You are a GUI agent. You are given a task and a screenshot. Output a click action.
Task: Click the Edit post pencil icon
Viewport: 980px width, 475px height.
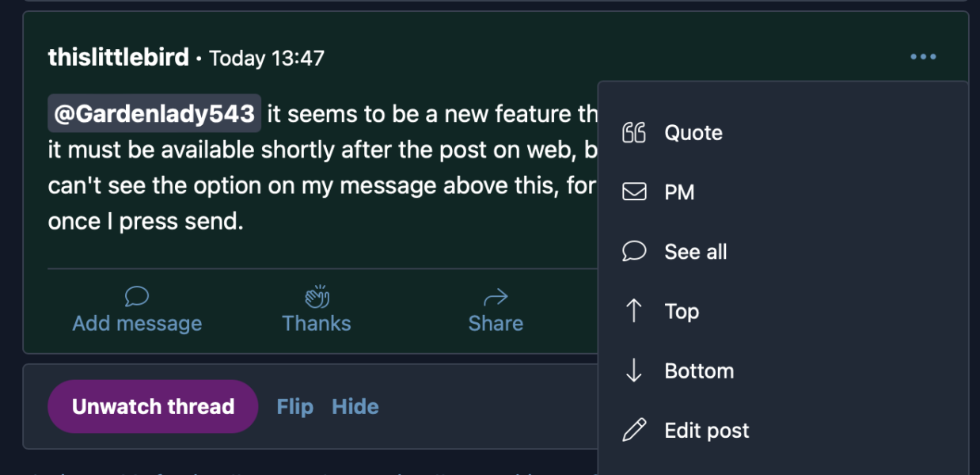[634, 430]
